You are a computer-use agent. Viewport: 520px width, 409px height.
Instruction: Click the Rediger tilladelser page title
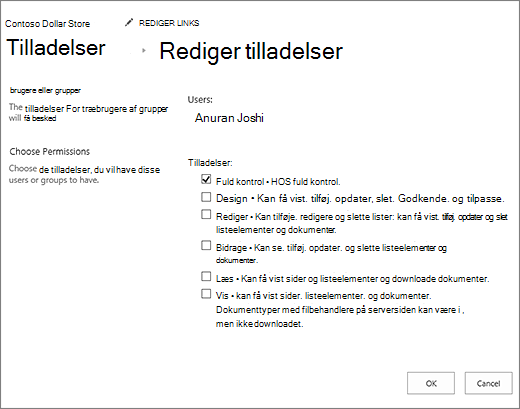[251, 51]
